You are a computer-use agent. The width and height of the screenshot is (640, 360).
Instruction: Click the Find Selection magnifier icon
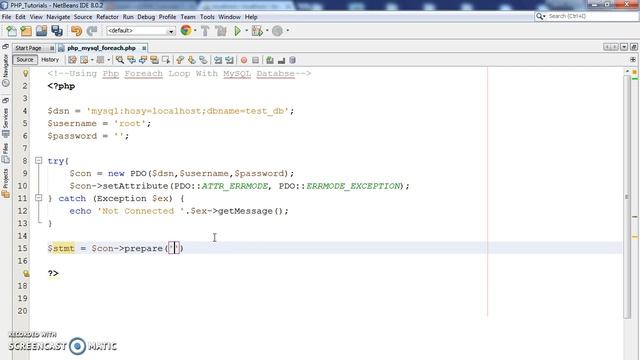click(x=120, y=60)
